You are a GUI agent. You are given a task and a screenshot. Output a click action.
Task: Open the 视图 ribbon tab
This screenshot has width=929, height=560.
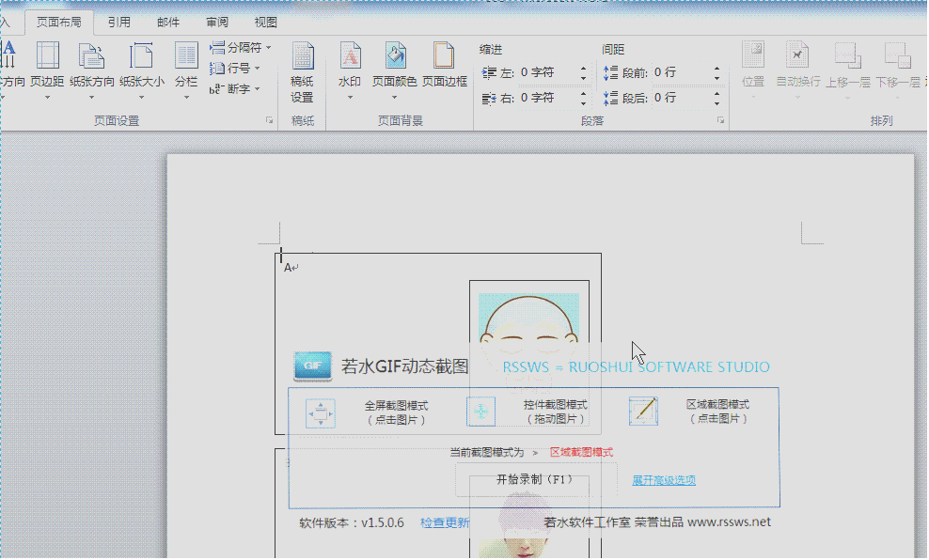pyautogui.click(x=264, y=21)
